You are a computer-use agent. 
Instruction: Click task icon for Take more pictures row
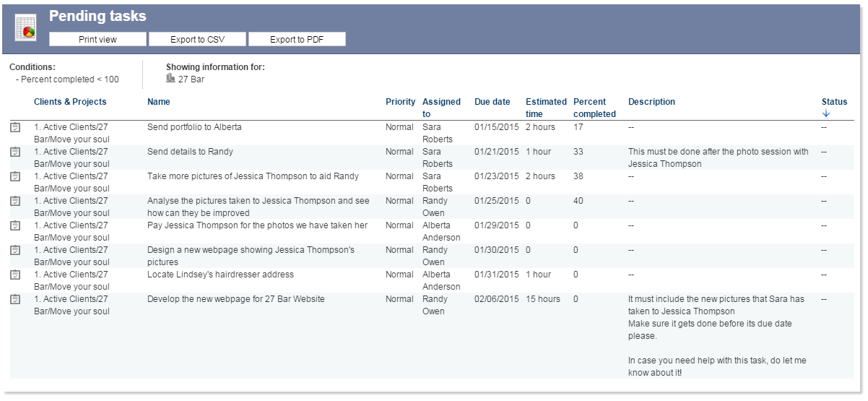15,176
